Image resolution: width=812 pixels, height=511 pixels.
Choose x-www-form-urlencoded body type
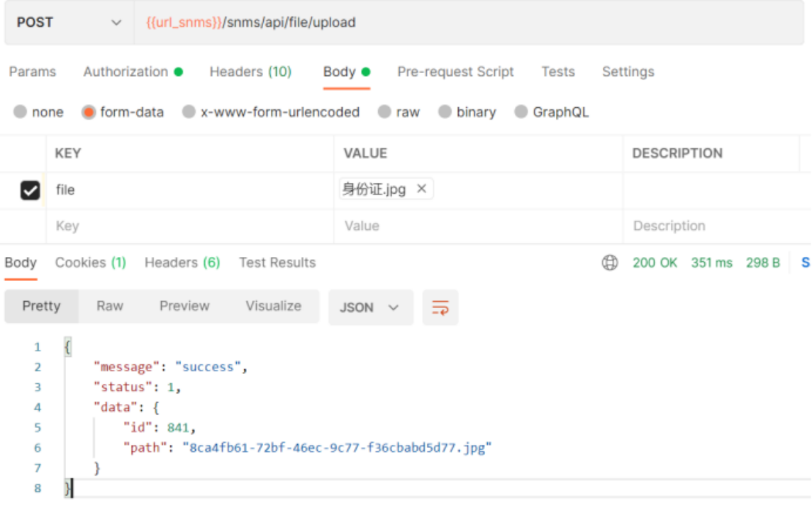[189, 112]
